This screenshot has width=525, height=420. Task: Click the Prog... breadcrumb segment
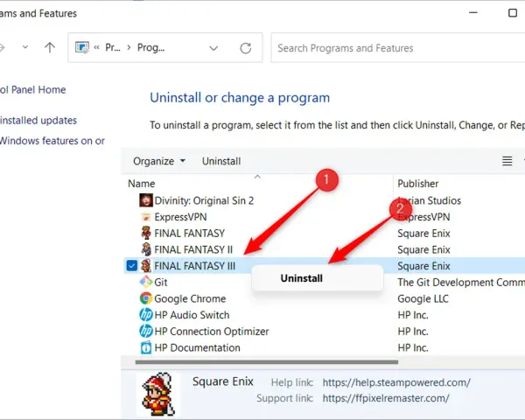151,47
